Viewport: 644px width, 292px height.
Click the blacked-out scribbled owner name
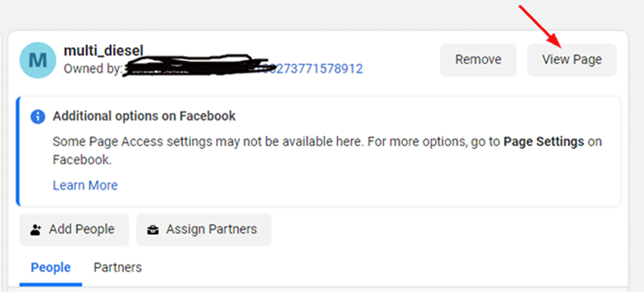[x=196, y=66]
